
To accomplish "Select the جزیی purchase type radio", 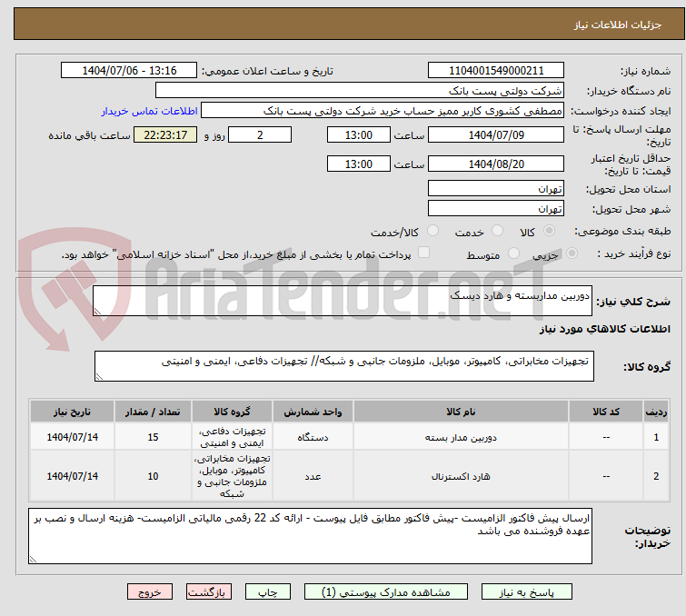I will point(572,253).
